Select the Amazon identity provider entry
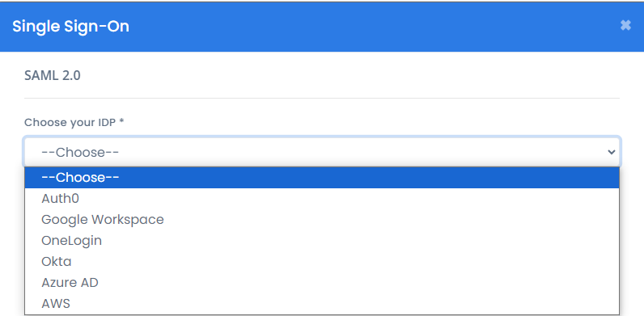Screen dimensions: 644x316 (x=322, y=303)
